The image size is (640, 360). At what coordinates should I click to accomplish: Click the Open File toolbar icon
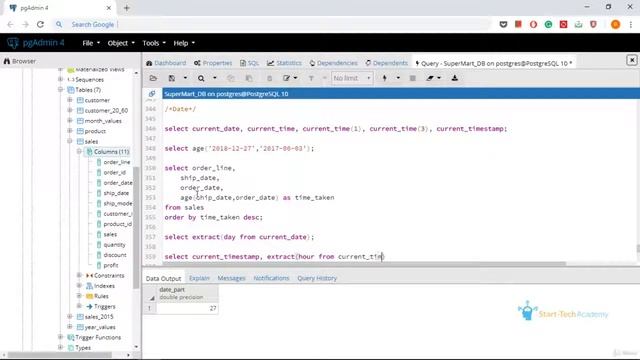click(x=153, y=78)
